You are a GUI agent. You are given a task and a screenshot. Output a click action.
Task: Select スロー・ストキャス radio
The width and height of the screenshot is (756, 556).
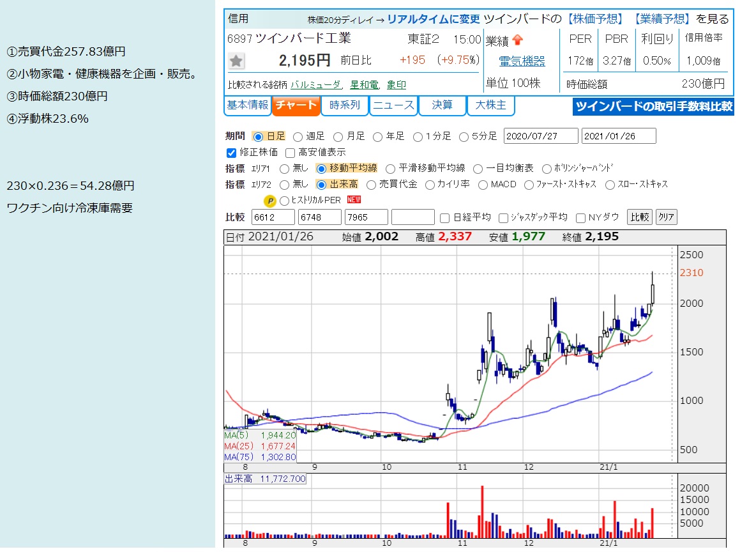tap(610, 185)
